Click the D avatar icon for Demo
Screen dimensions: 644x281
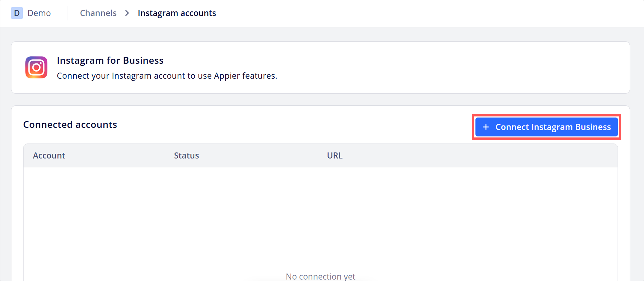click(x=17, y=13)
